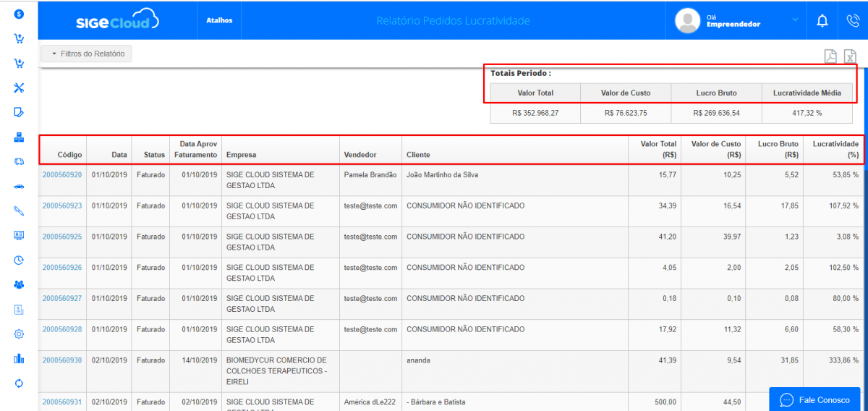Viewport: 868px width, 411px height.
Task: Open order 2000560930
Action: coord(62,360)
